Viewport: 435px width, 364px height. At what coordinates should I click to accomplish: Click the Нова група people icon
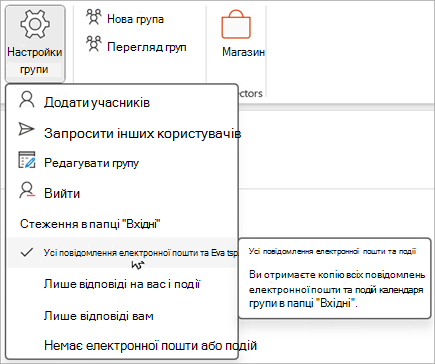coord(94,17)
